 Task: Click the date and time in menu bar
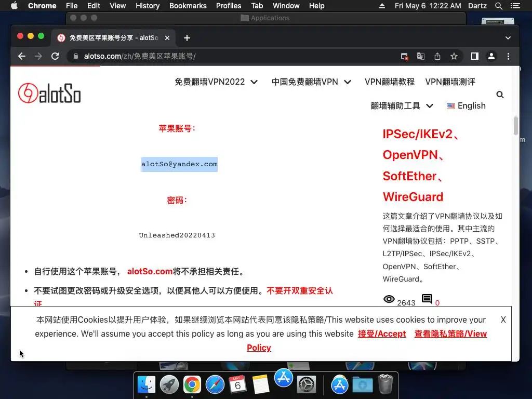pos(428,6)
